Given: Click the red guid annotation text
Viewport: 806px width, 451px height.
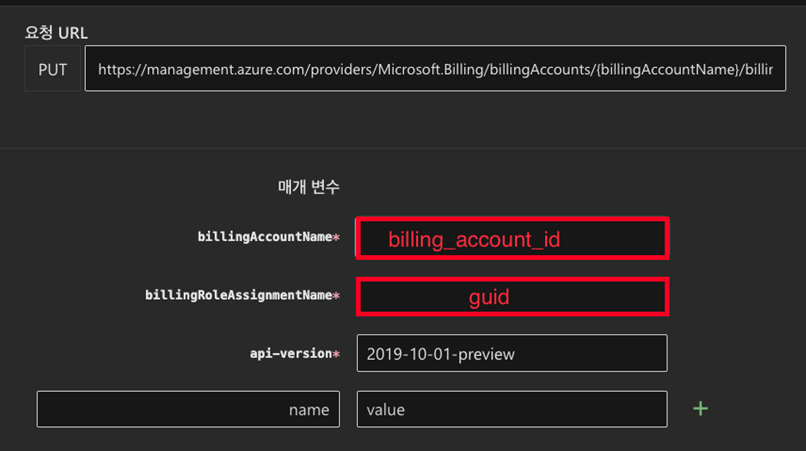Looking at the screenshot, I should [x=489, y=297].
